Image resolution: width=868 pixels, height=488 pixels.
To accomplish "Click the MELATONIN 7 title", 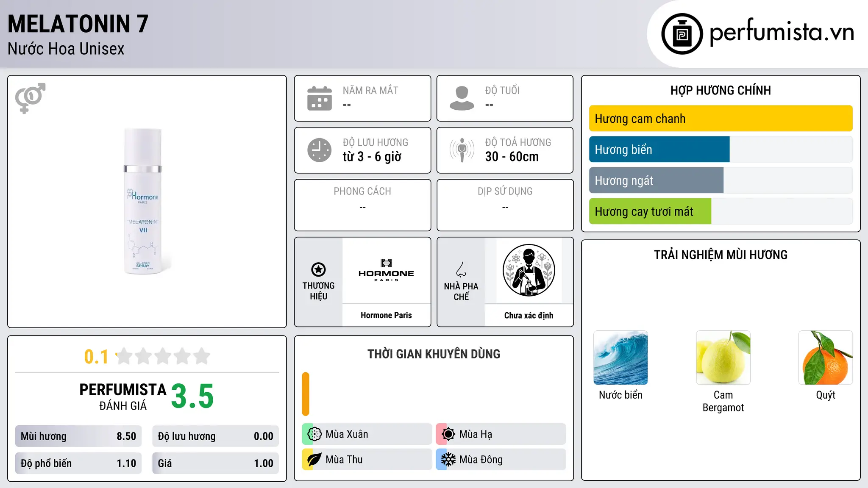I will point(78,24).
